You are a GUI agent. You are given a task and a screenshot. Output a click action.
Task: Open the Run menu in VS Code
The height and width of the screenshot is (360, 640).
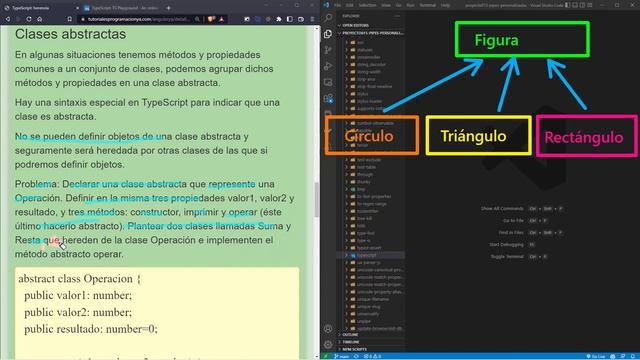411,5
